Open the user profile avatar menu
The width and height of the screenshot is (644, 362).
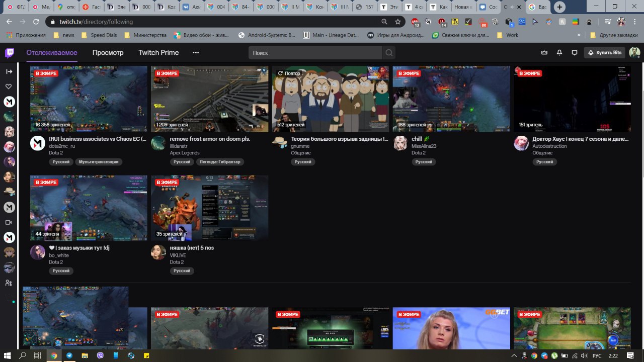pyautogui.click(x=635, y=53)
